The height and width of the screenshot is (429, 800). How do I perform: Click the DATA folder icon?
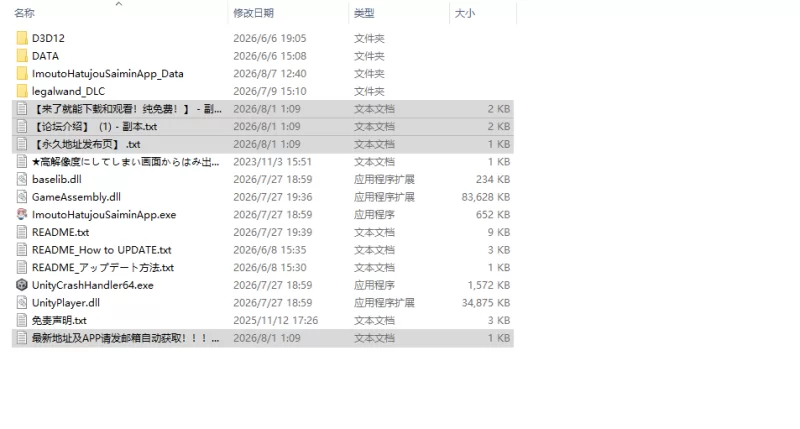22,56
